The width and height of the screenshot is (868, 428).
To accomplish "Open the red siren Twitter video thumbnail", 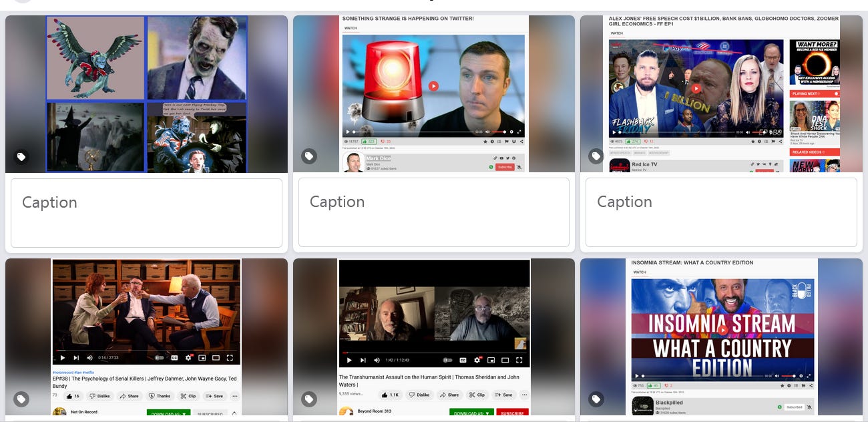I will (x=434, y=94).
